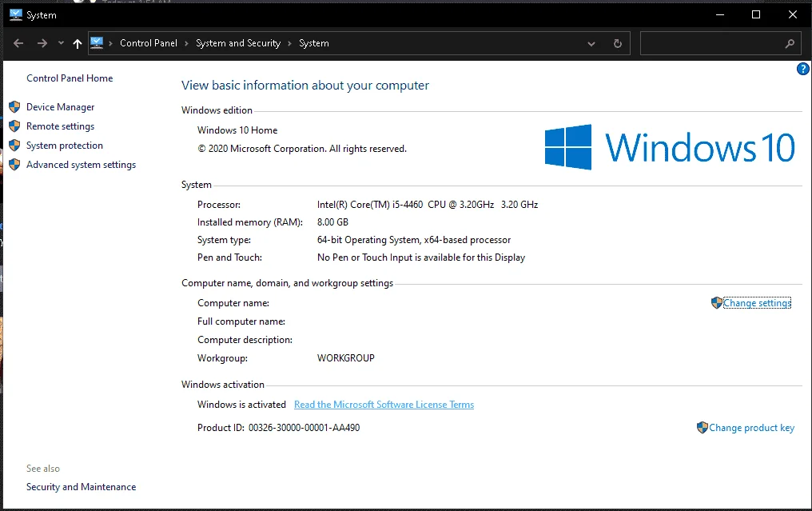Viewport: 812px width, 511px height.
Task: Expand the chevron after System and Security
Action: tap(289, 43)
